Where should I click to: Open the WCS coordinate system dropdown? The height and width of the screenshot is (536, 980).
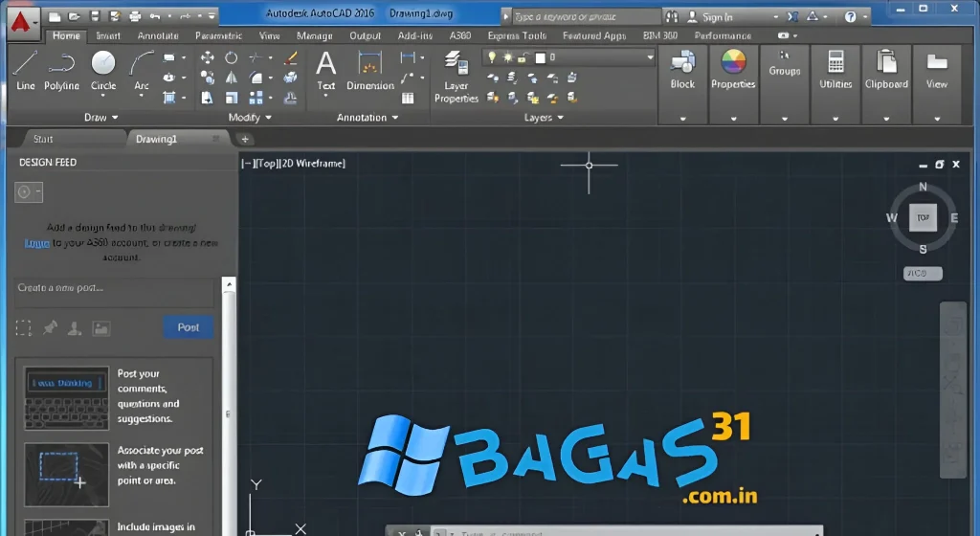coord(924,273)
